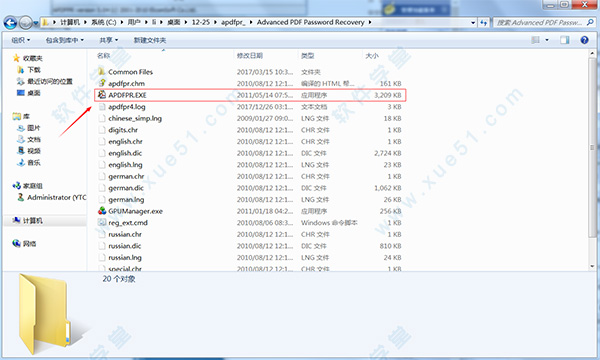Expand the arrow after Advanced PDF Password Recovery

[370, 22]
